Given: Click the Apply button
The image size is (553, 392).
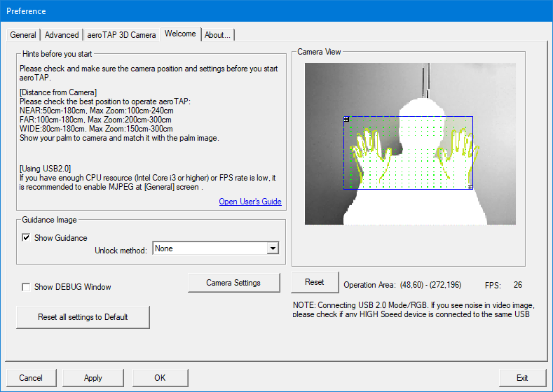Looking at the screenshot, I should coord(93,378).
